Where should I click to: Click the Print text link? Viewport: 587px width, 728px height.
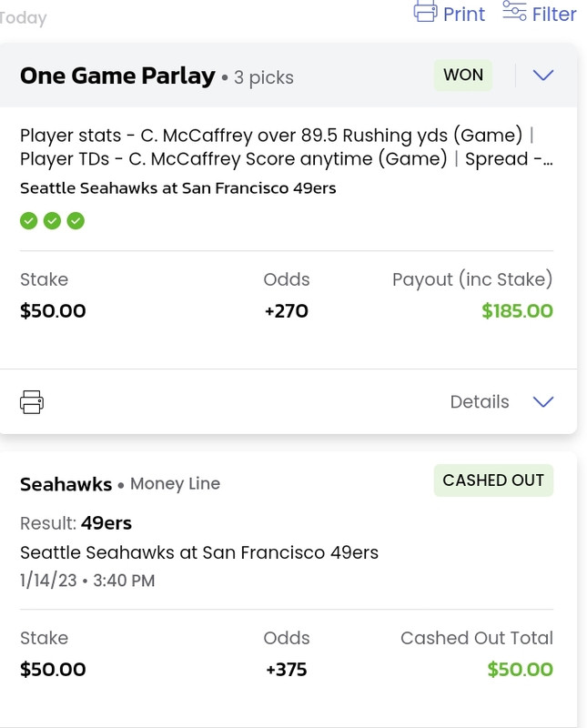[x=464, y=14]
